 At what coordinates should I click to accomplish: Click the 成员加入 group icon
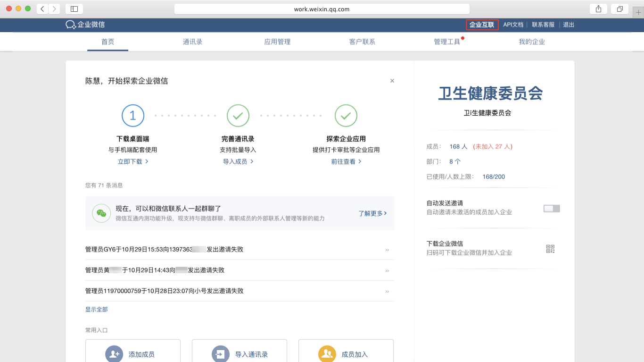point(327,354)
